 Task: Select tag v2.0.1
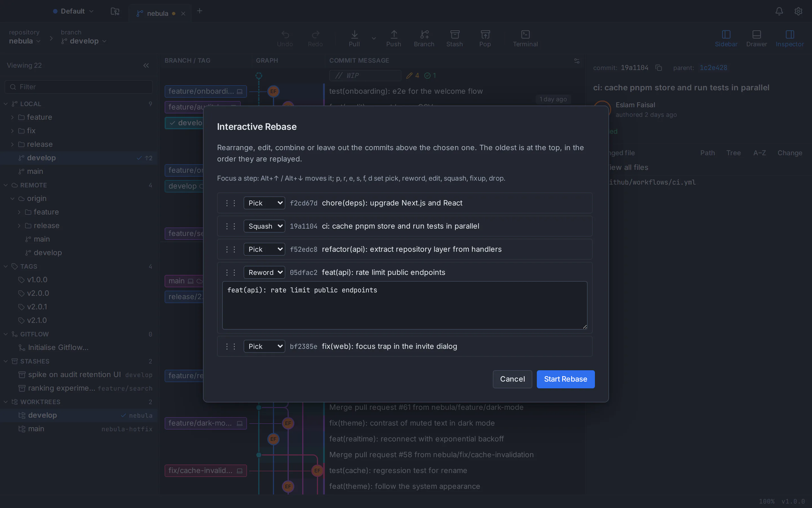coord(79,307)
